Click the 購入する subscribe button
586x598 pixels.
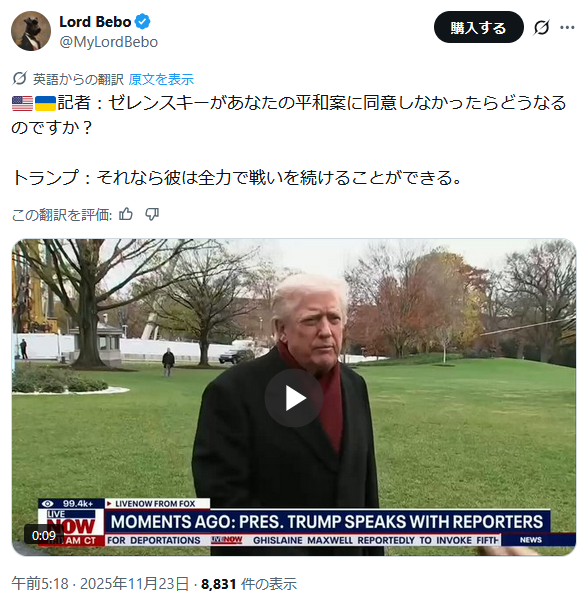[478, 27]
